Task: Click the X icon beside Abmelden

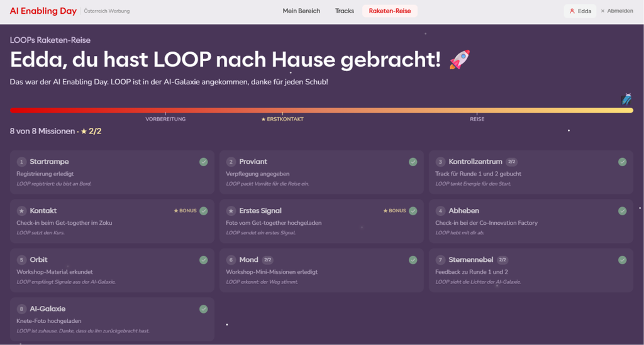Action: [x=602, y=11]
